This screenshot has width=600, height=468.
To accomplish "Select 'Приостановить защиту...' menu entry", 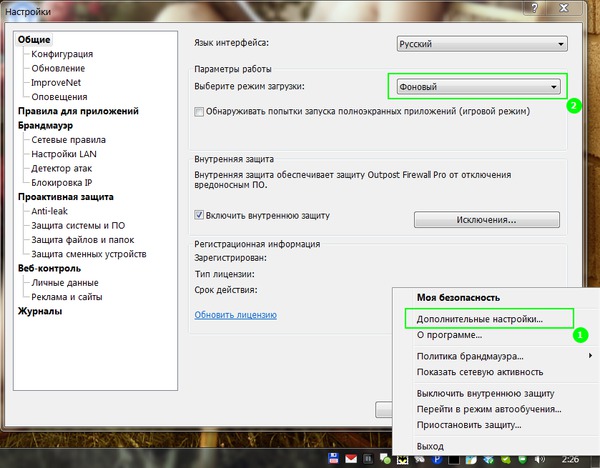I will [x=469, y=425].
